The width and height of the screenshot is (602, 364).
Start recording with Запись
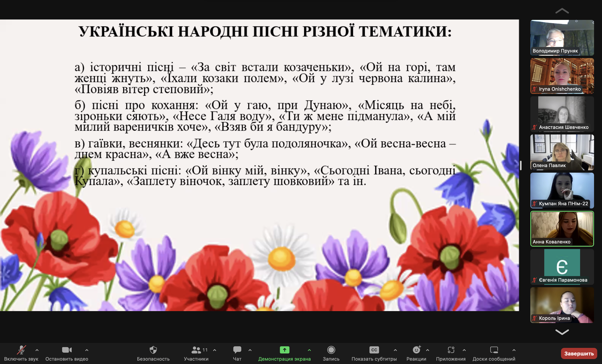click(x=331, y=353)
